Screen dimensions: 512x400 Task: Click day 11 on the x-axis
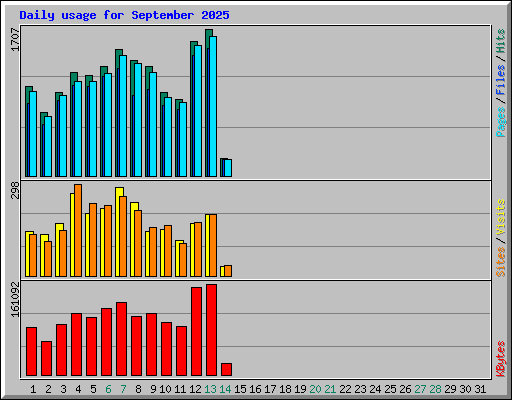pyautogui.click(x=180, y=389)
